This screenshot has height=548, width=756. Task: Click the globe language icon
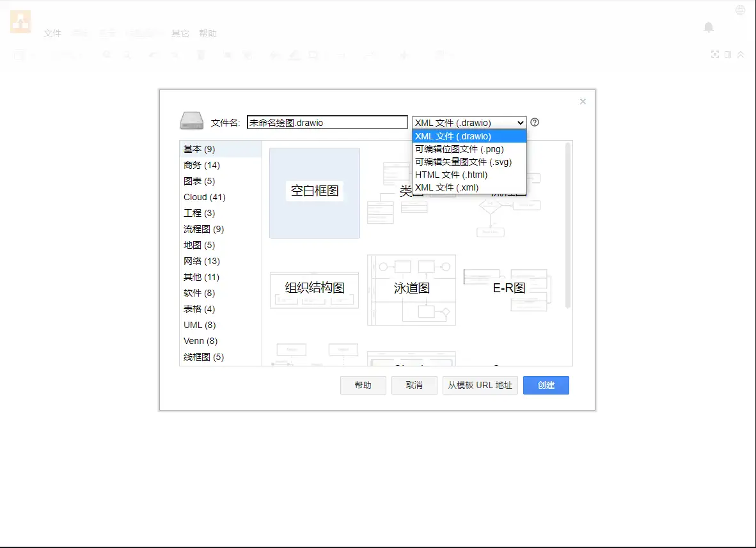pos(740,10)
